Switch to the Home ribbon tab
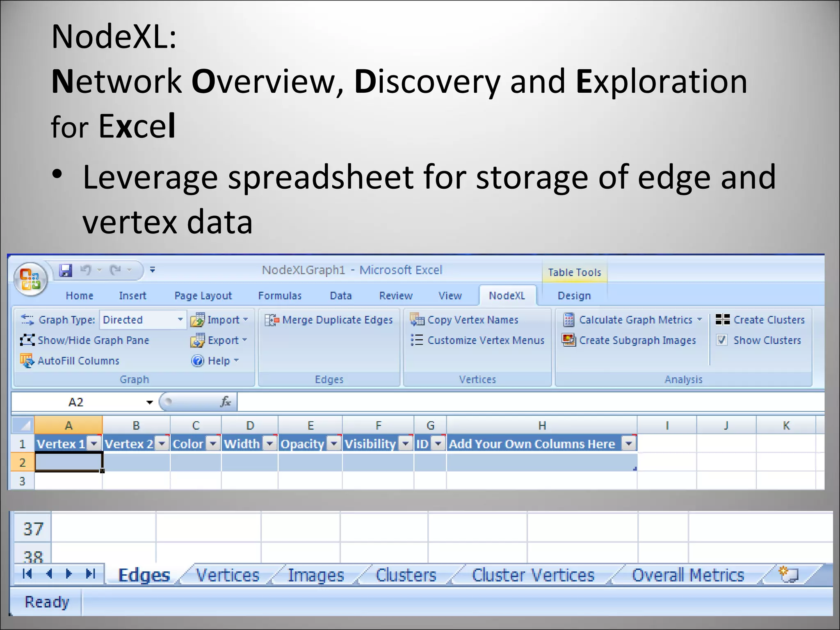840x630 pixels. [80, 296]
